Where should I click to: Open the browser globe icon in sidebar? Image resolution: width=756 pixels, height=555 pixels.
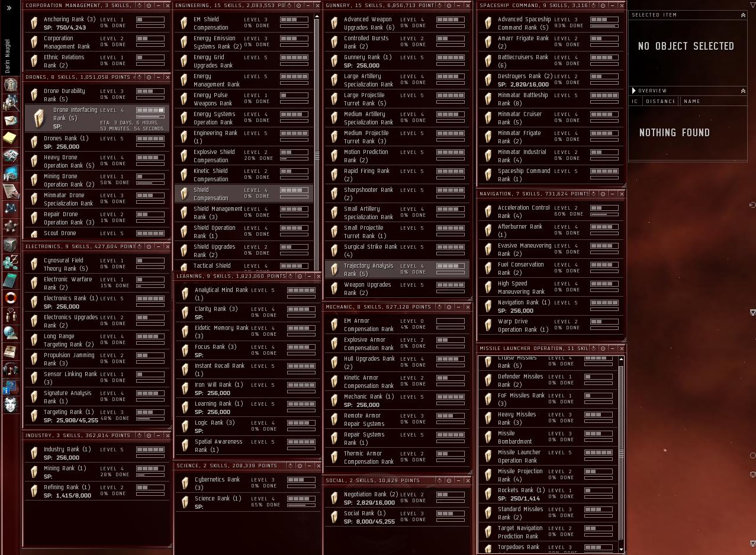(11, 333)
